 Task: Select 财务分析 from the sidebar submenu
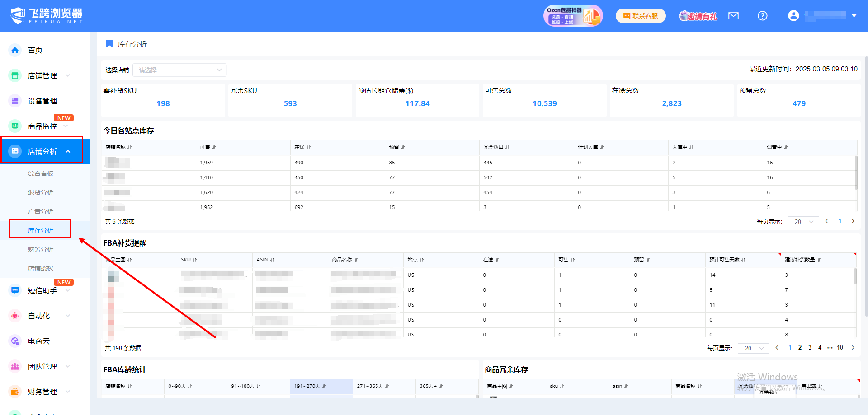41,249
